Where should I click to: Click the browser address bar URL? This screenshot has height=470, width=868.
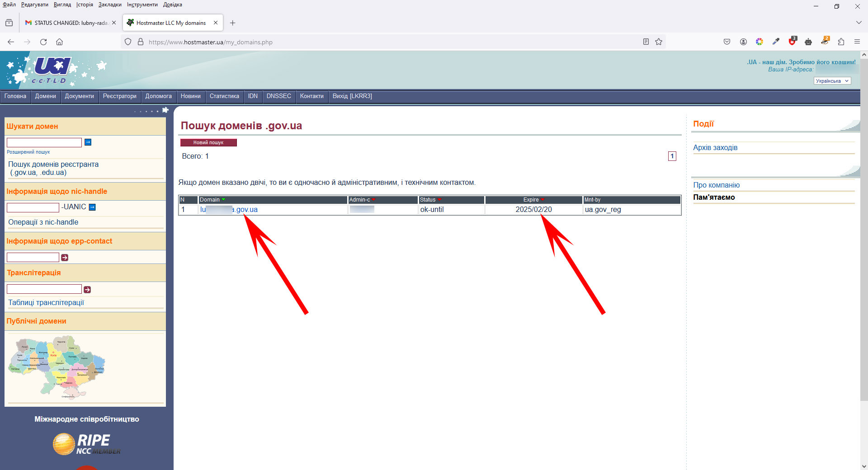[x=211, y=42]
